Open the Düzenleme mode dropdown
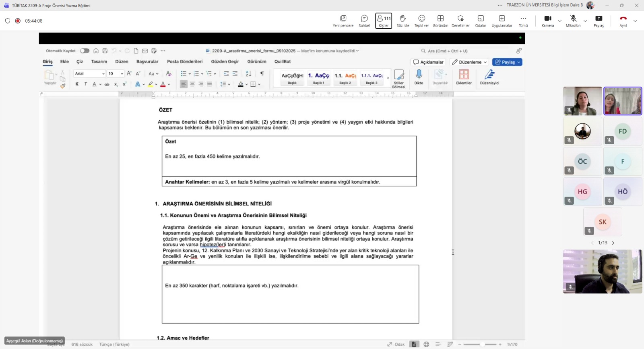 470,62
